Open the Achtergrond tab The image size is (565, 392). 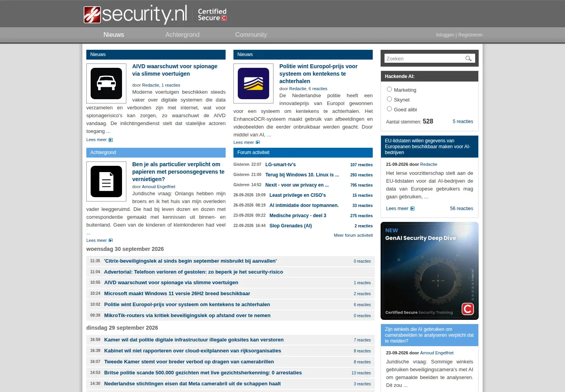(x=182, y=35)
